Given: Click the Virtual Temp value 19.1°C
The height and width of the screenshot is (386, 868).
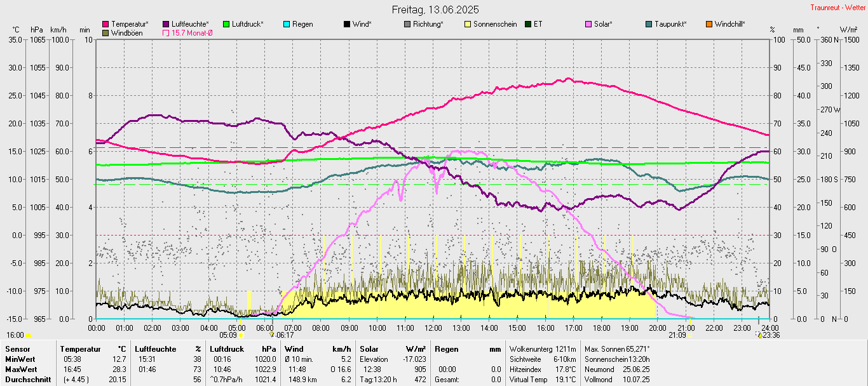Looking at the screenshot, I should click(565, 380).
